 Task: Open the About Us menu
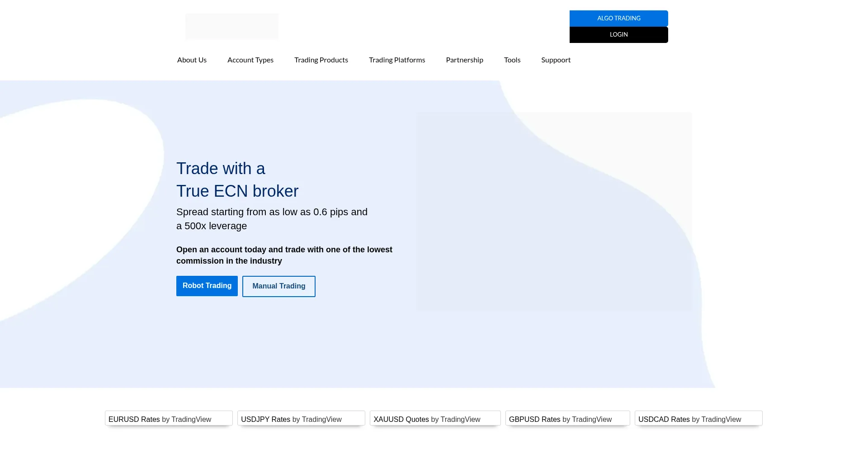192,60
